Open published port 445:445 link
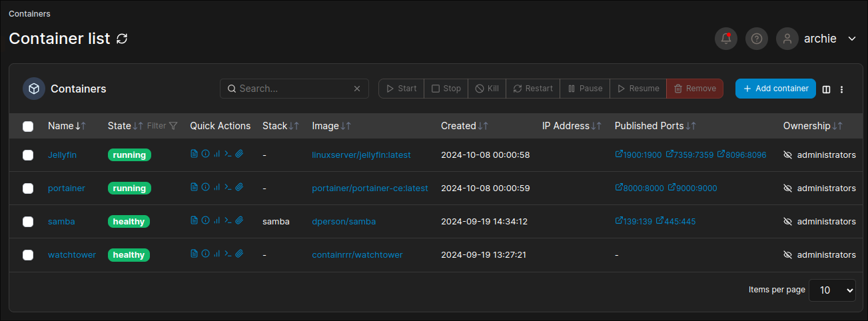This screenshot has width=868, height=321. coord(675,221)
